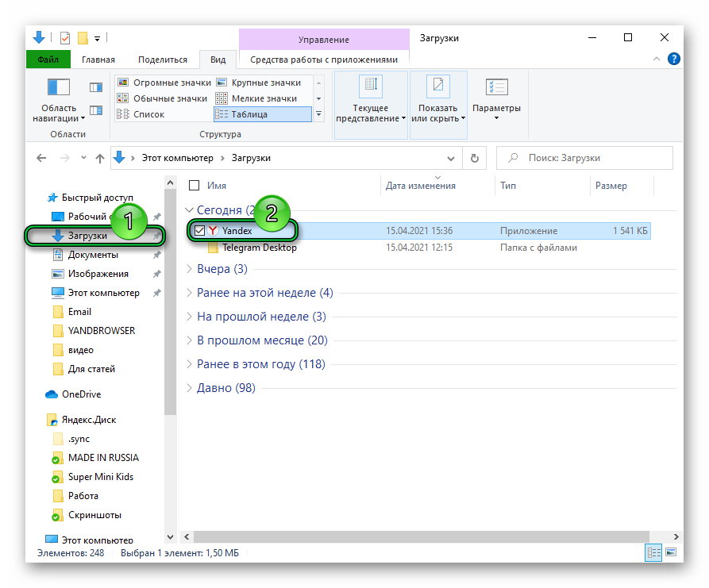The image size is (709, 588).
Task: Click the Параметры options icon
Action: click(496, 86)
